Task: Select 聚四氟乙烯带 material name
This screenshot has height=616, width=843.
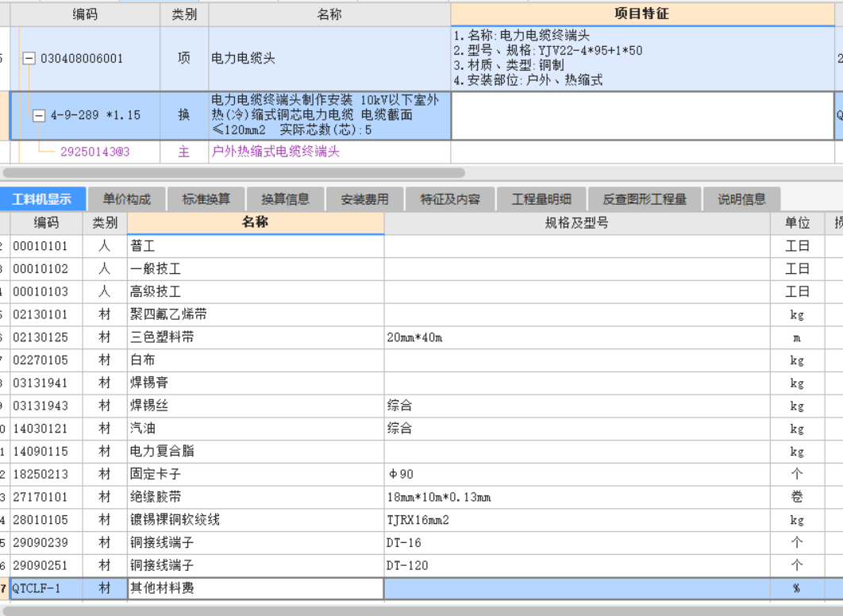Action: pyautogui.click(x=256, y=314)
